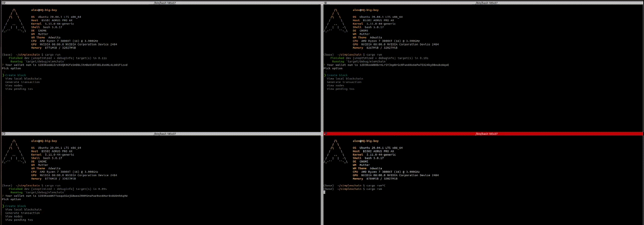Click 'Finished dev' line showing 0.11s
The image size is (644, 225).
coord(58,58)
